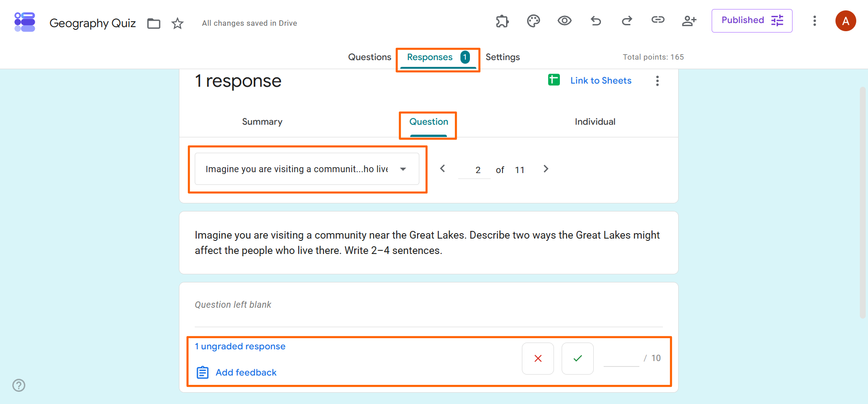
Task: Expand the question selector dropdown
Action: 307,169
